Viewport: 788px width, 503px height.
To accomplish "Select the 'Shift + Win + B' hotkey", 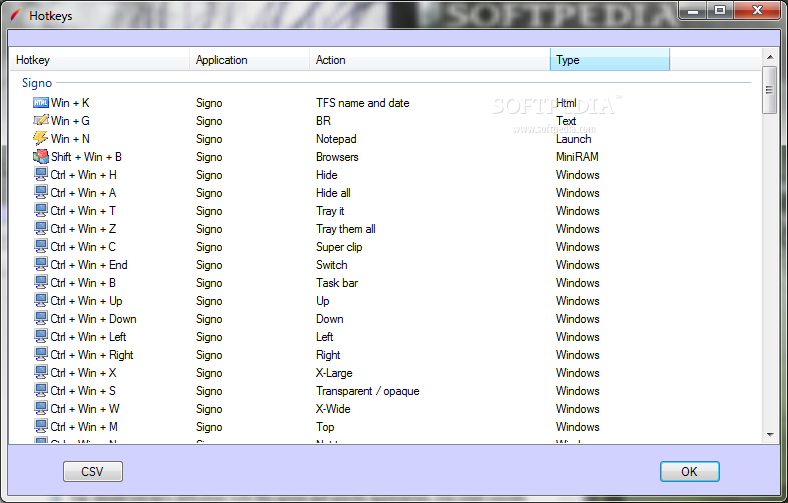I will tap(86, 157).
